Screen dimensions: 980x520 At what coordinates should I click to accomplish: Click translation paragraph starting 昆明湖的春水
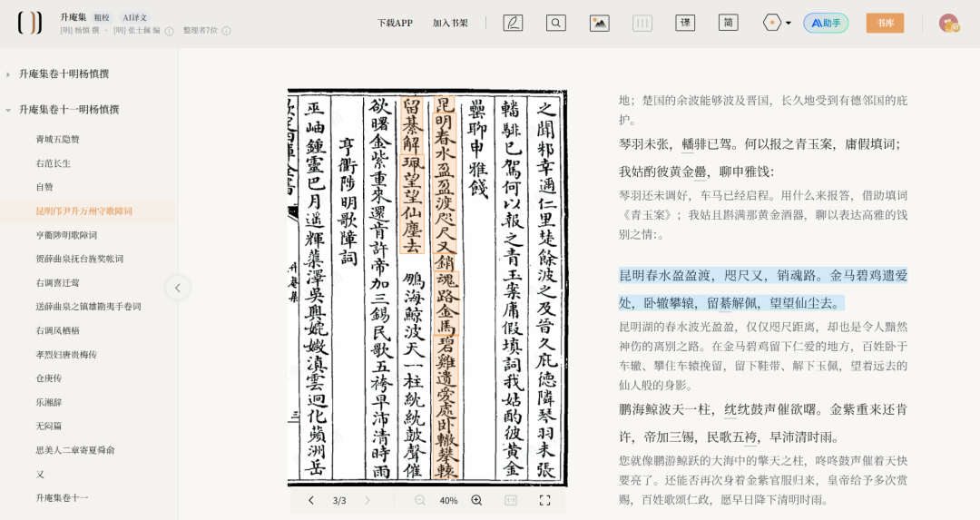[762, 356]
